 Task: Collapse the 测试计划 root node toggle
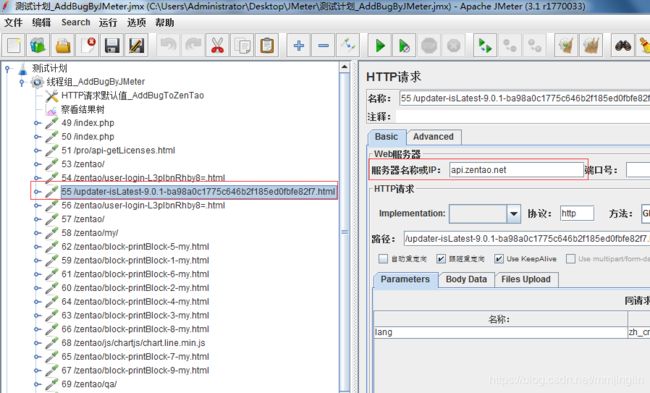pos(7,68)
